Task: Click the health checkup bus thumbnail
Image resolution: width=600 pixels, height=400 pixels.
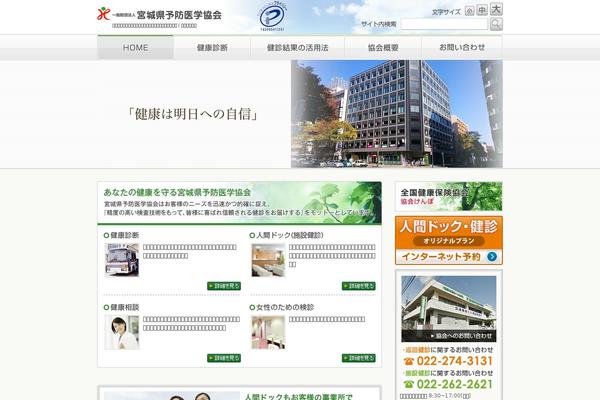Action: coord(122,260)
